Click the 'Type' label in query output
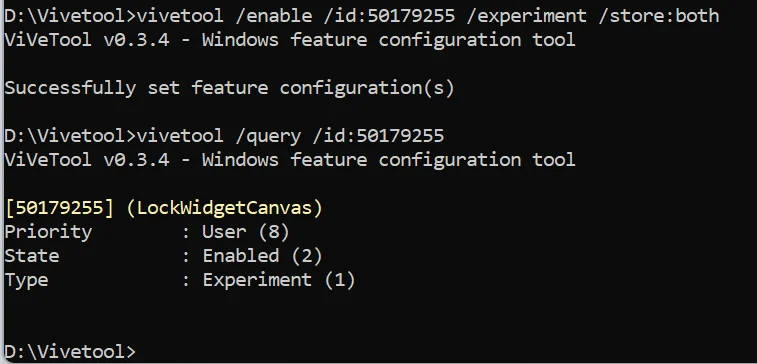757x364 pixels. point(27,280)
